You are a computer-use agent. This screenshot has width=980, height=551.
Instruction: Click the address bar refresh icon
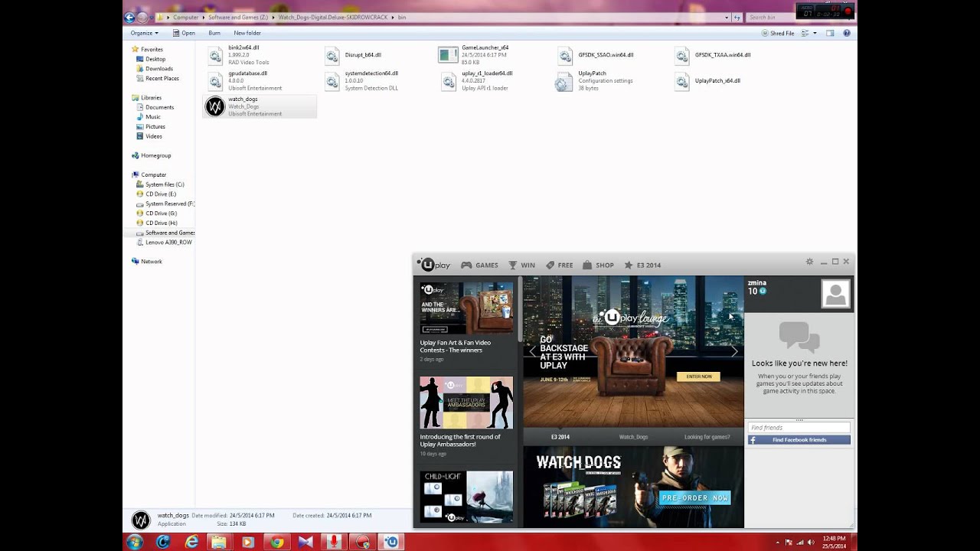click(x=736, y=17)
